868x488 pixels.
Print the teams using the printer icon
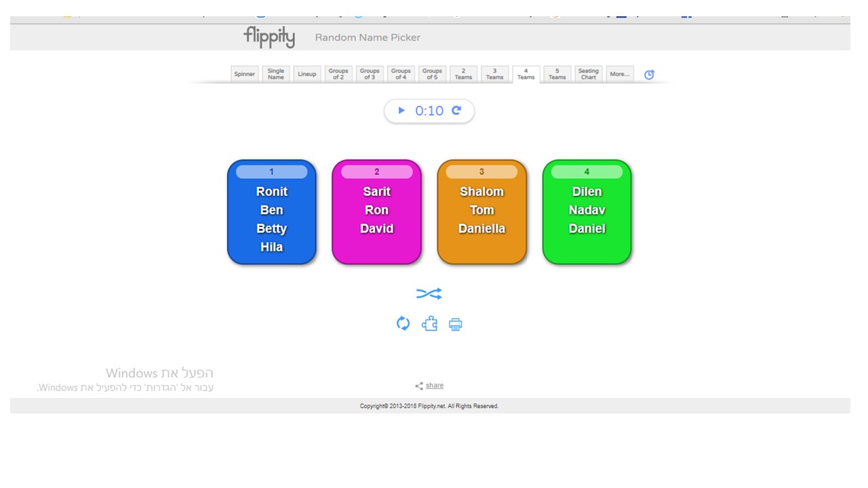455,324
